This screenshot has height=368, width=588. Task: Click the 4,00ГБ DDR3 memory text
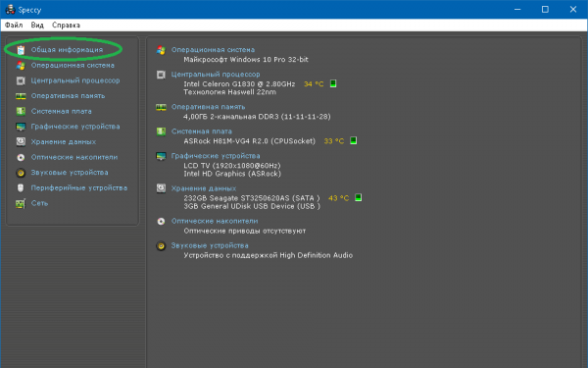click(x=257, y=117)
